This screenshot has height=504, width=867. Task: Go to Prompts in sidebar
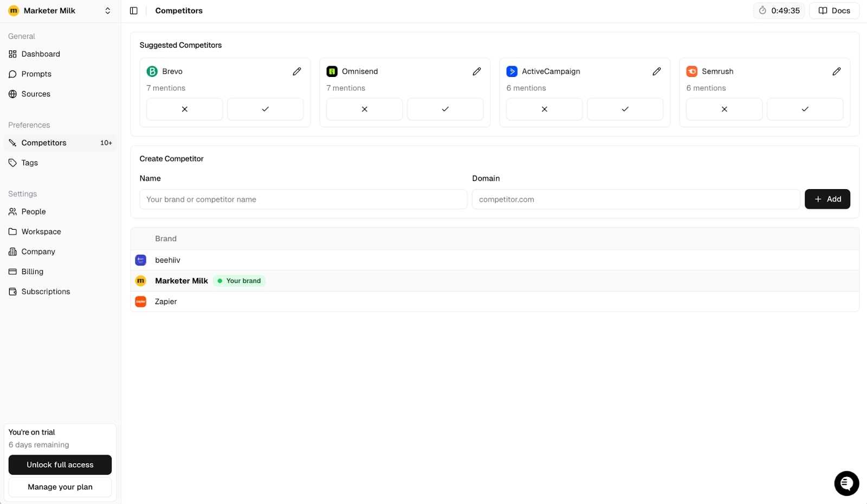pos(60,74)
